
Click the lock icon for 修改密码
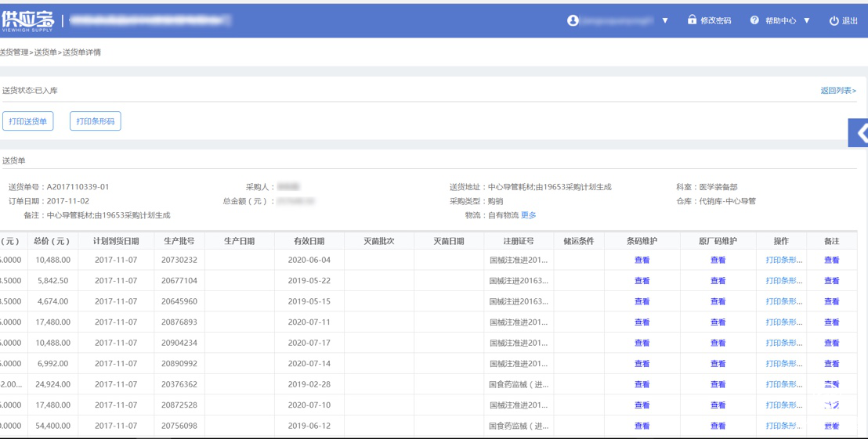(692, 20)
